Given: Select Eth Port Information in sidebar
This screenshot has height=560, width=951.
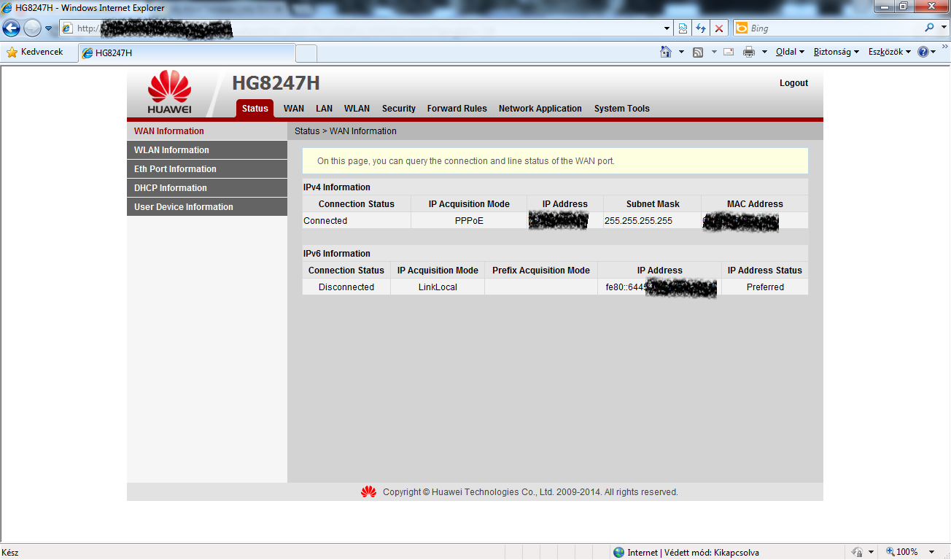Looking at the screenshot, I should (x=207, y=169).
